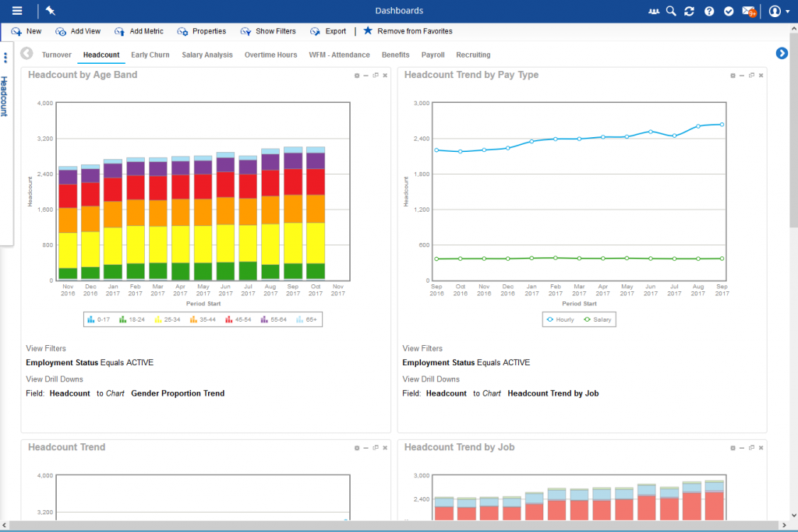The width and height of the screenshot is (798, 532).
Task: Toggle the Hourly series in the Pay Type legend
Action: click(x=559, y=319)
